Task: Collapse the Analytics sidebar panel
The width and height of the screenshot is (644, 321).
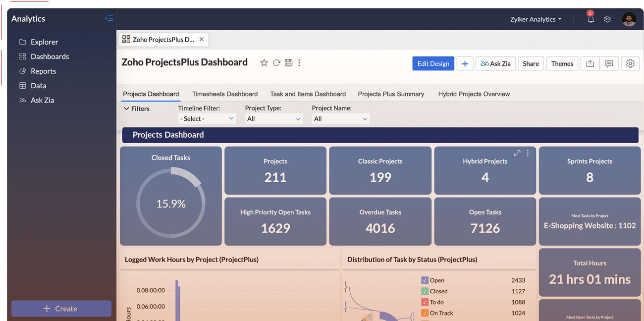Action: pyautogui.click(x=109, y=19)
